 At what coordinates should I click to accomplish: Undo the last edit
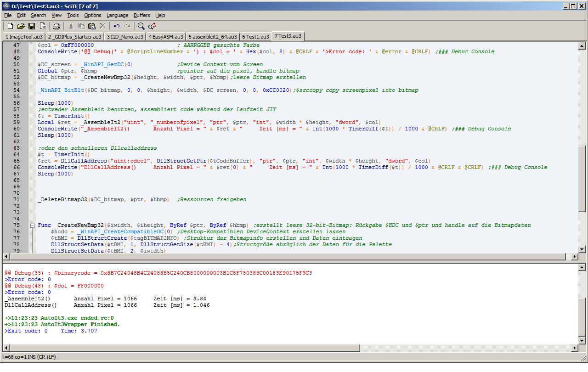[x=117, y=26]
